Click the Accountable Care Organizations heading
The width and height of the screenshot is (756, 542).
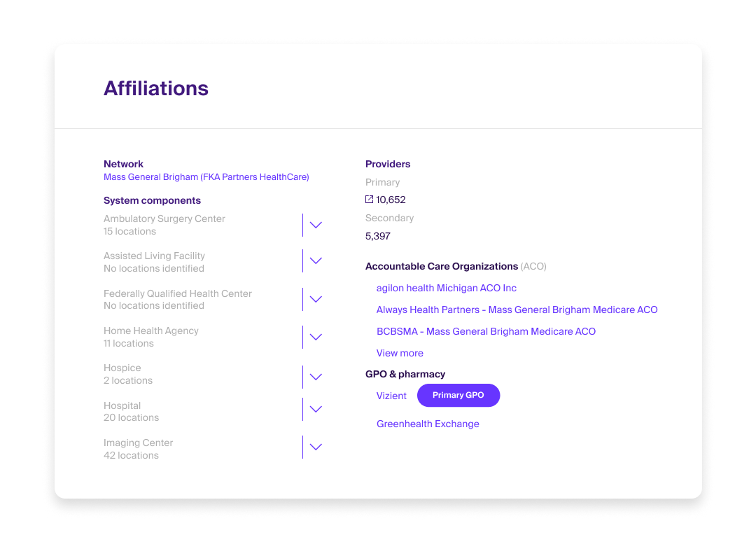(x=442, y=266)
